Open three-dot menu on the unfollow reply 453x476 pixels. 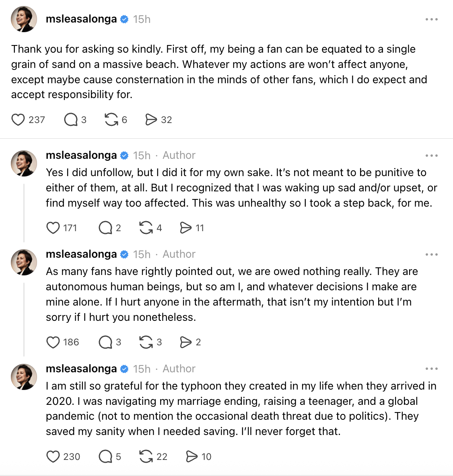coord(431,156)
